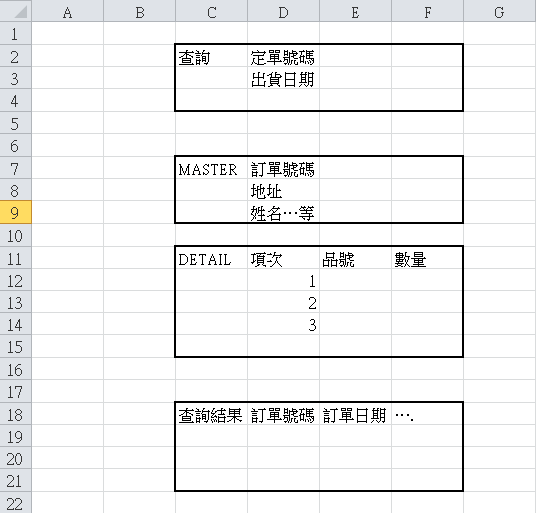Select the cell with value 1
The width and height of the screenshot is (536, 513).
click(283, 280)
